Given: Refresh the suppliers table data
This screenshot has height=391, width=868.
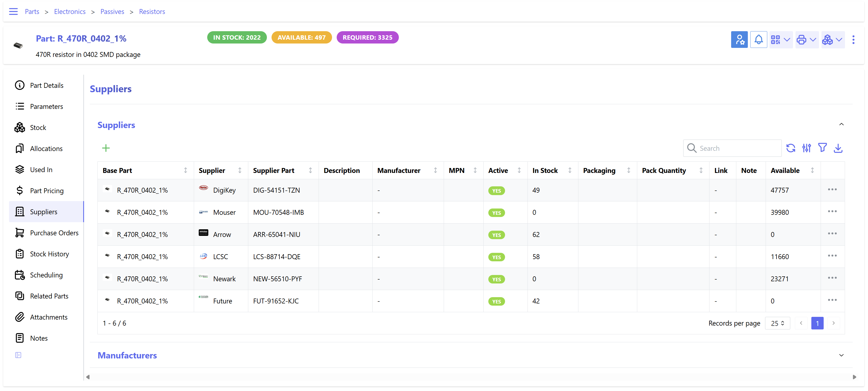Looking at the screenshot, I should point(791,148).
